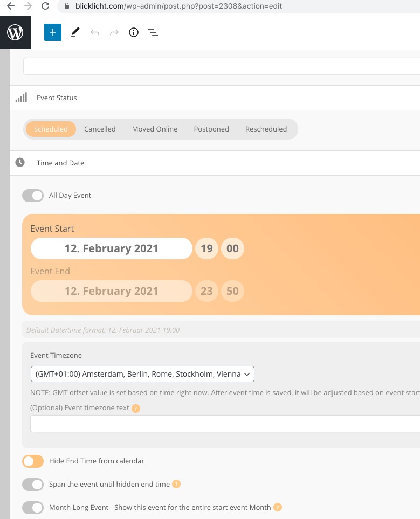Toggle Span the event until hidden end time
This screenshot has width=420, height=519.
pyautogui.click(x=33, y=485)
